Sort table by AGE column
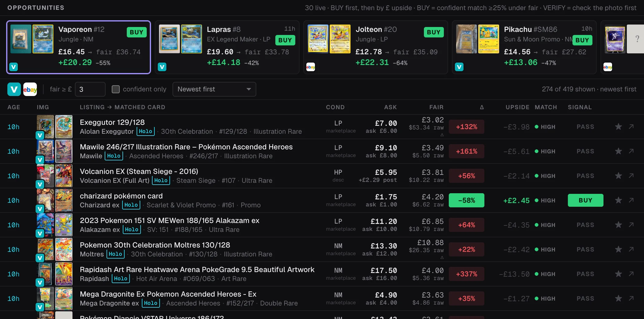Screen dimensions: 644x319 pos(14,107)
